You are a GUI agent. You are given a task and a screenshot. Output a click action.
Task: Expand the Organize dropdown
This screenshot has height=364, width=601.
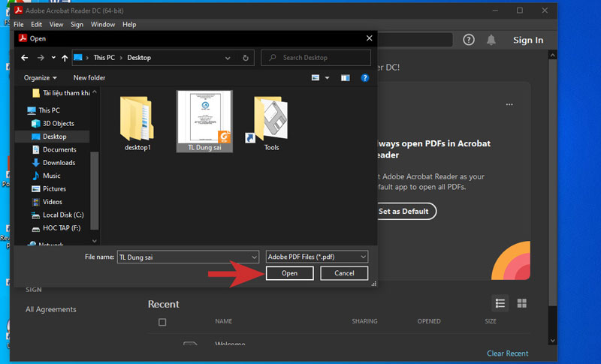pos(41,78)
